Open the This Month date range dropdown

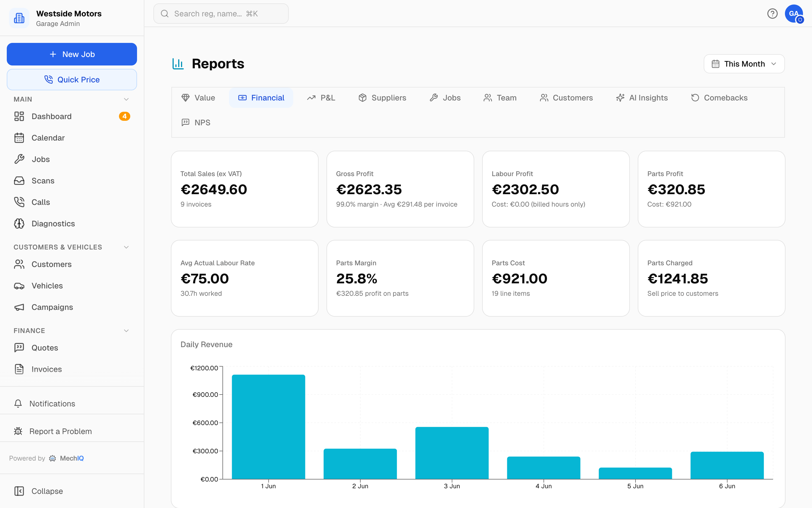pos(744,64)
